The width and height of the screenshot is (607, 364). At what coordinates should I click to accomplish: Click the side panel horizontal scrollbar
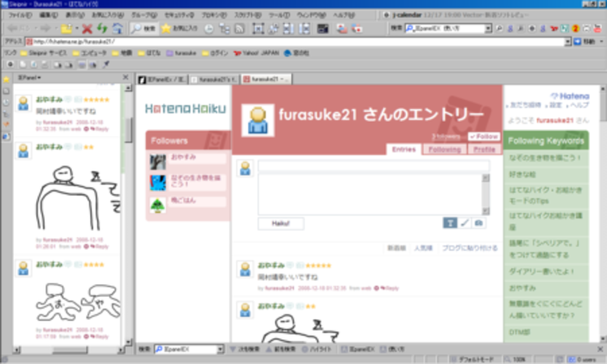70,349
